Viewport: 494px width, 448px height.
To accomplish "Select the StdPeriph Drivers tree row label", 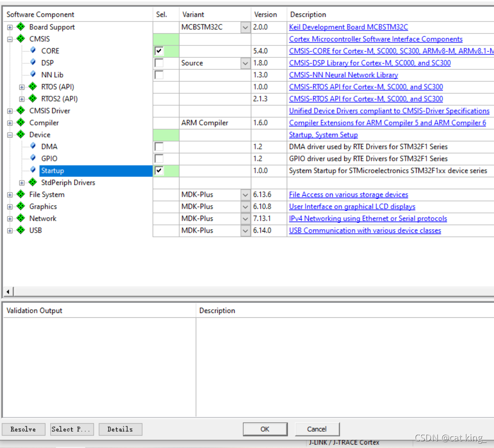I will (x=68, y=183).
